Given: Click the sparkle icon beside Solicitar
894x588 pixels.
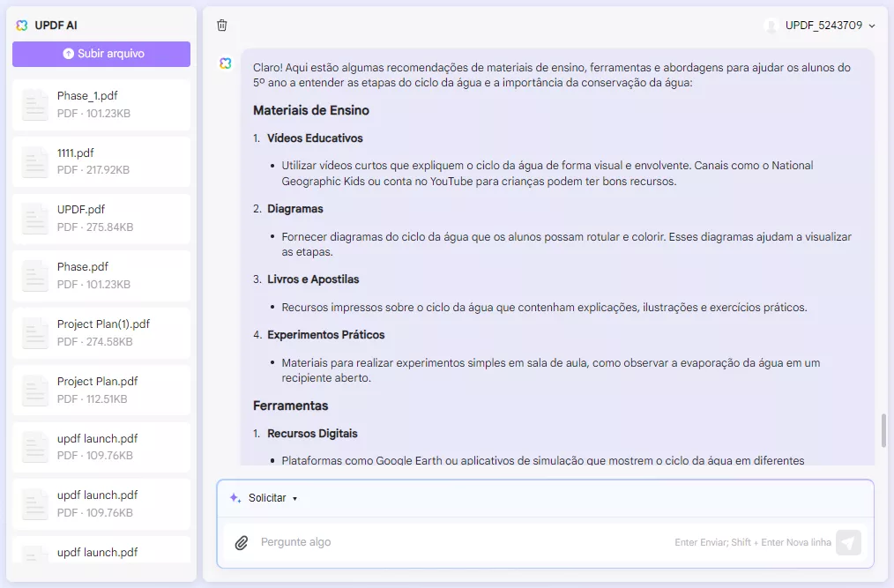Looking at the screenshot, I should [x=235, y=498].
